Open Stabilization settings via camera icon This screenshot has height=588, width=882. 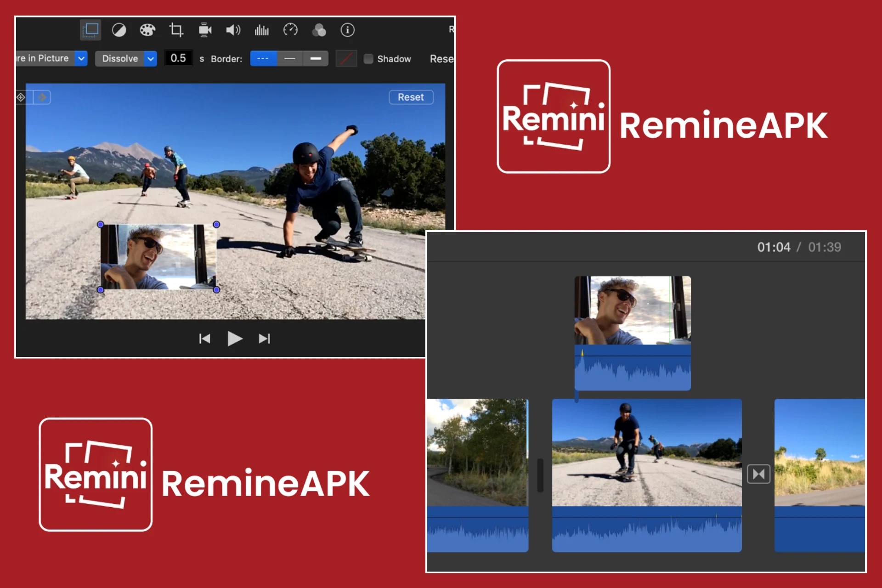[x=205, y=30]
